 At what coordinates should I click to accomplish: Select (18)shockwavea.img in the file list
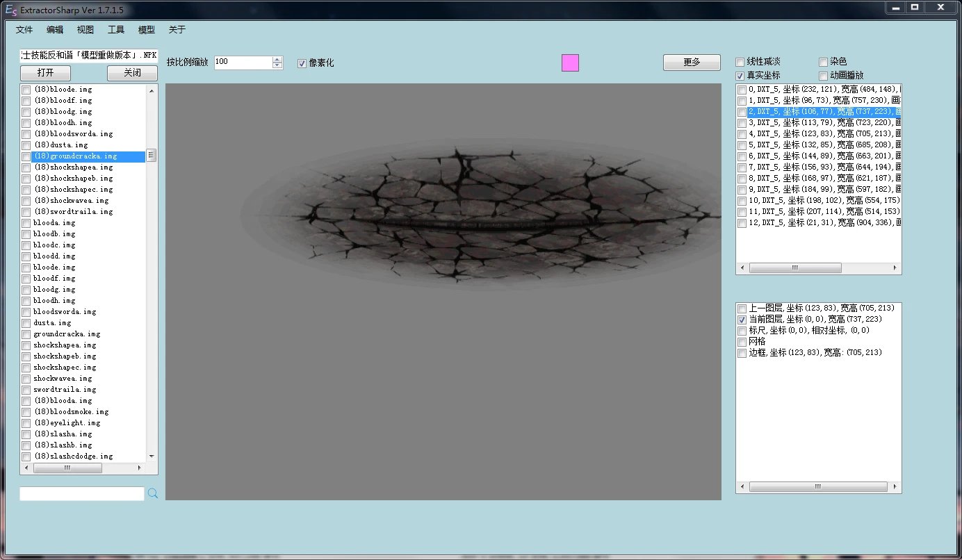pyautogui.click(x=71, y=201)
